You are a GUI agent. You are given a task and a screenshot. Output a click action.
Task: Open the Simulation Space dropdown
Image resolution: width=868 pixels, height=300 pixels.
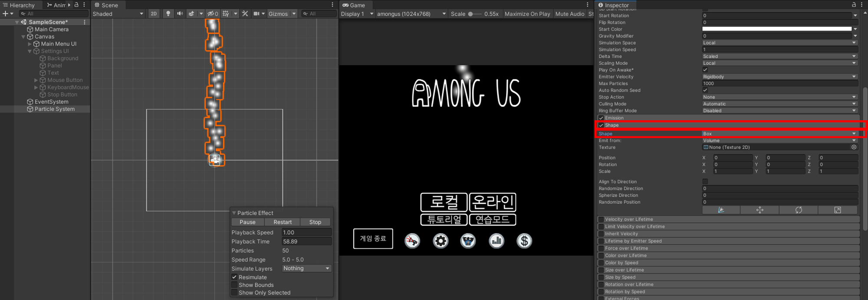(x=779, y=43)
